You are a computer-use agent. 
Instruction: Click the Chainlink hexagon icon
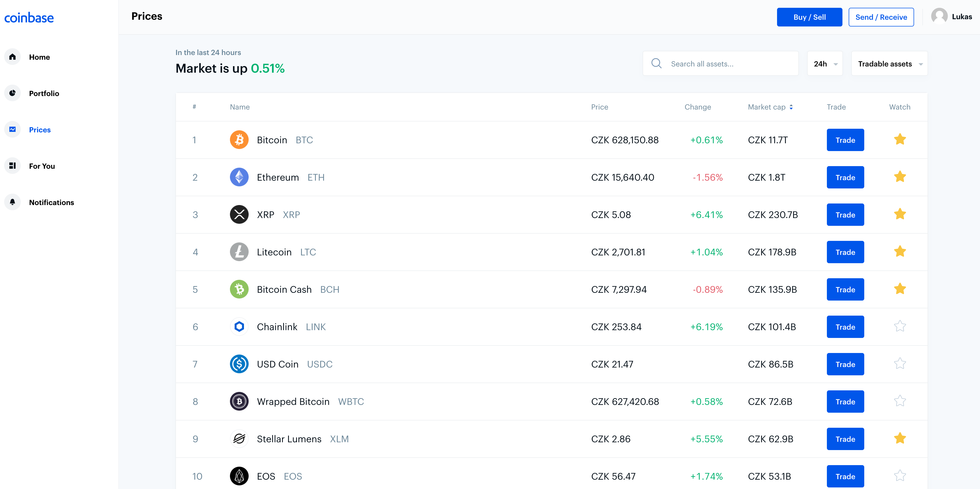point(239,327)
